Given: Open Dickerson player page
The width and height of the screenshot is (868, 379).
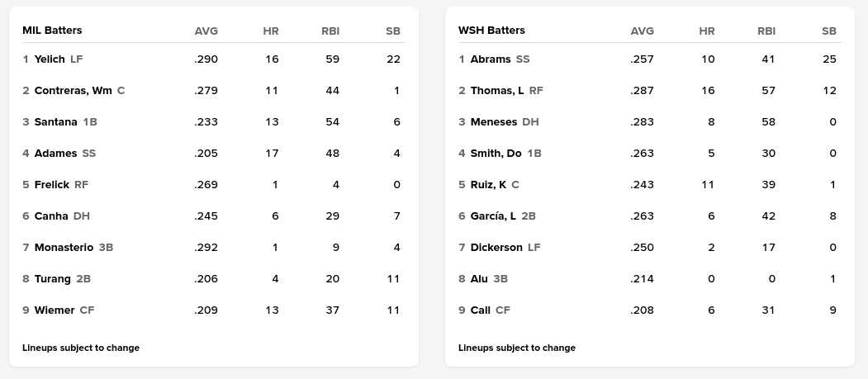Looking at the screenshot, I should click(496, 248).
